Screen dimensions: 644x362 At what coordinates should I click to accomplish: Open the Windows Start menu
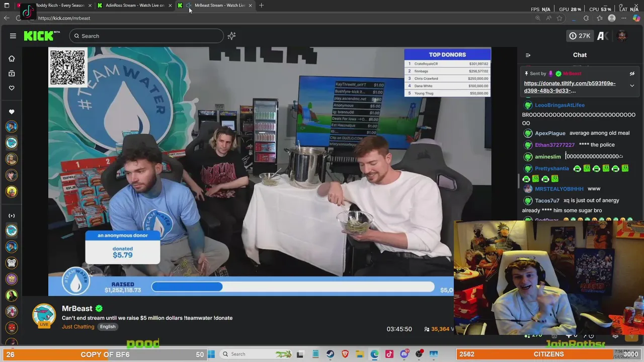(211, 354)
